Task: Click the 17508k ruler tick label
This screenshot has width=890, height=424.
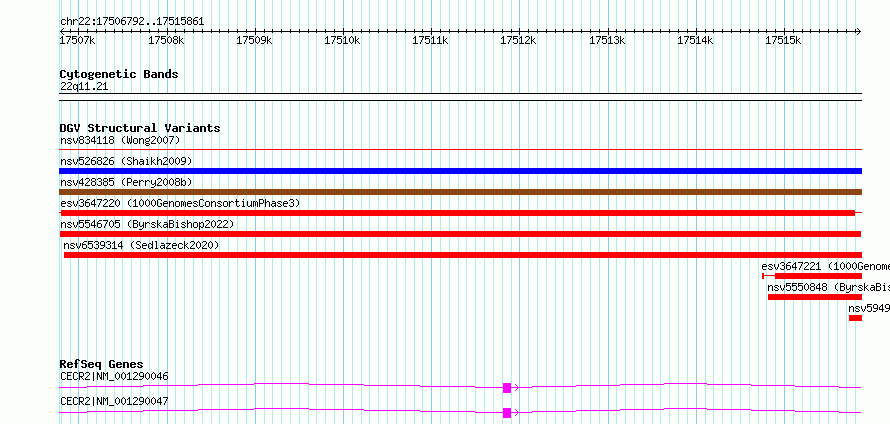Action: 166,40
